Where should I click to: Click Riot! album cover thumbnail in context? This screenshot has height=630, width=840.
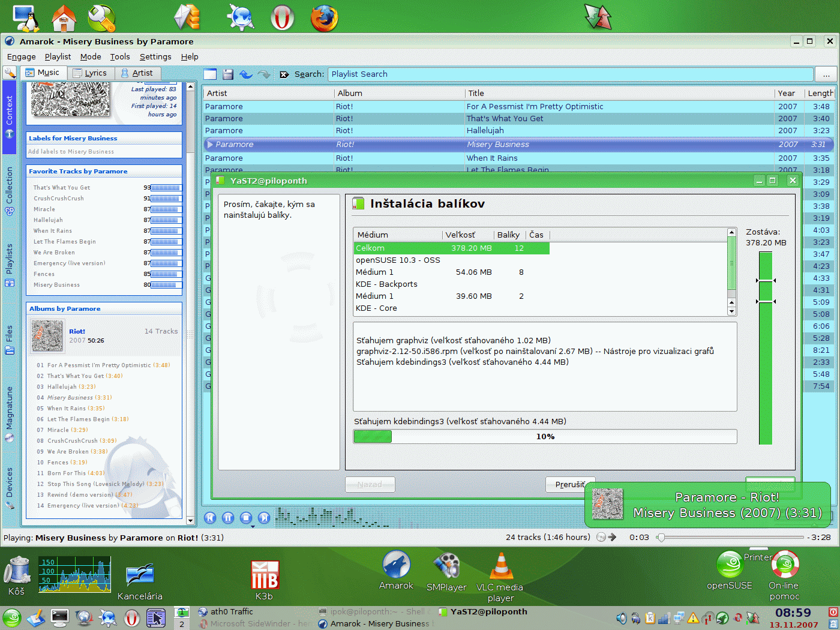[47, 336]
